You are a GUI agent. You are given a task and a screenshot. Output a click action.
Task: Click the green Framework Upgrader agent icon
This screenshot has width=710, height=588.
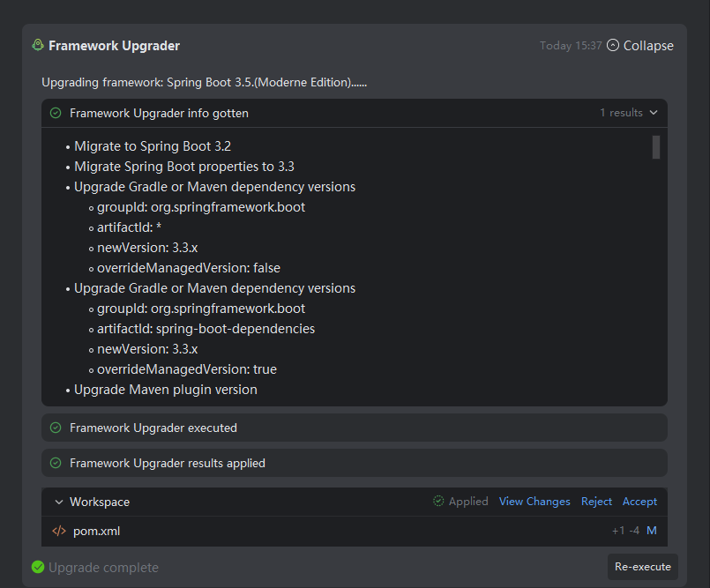coord(38,45)
